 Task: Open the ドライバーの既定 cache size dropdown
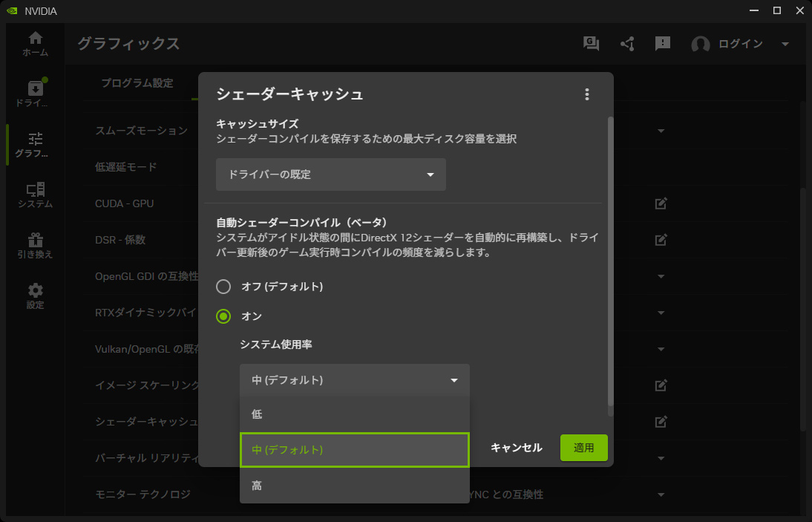(331, 174)
